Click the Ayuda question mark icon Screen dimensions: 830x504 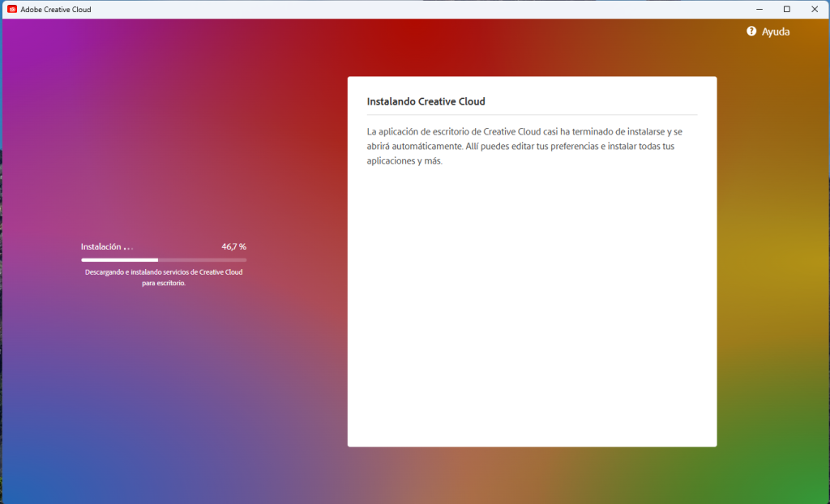[751, 32]
